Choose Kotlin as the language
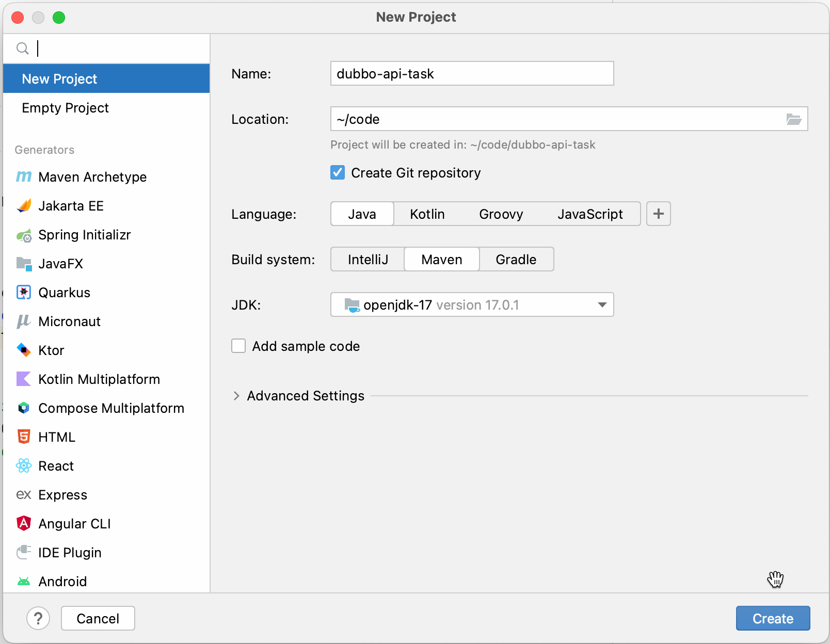830x644 pixels. (427, 214)
